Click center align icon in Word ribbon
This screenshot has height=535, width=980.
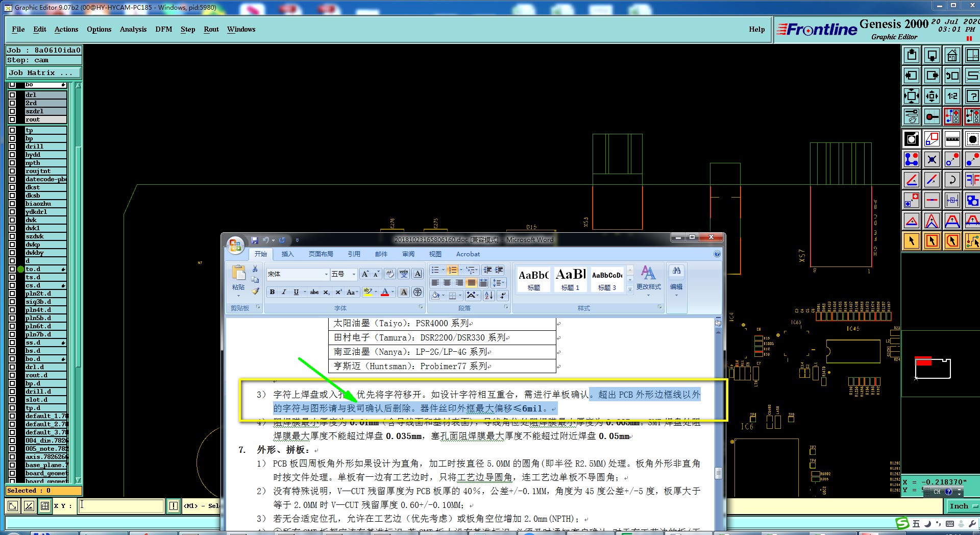click(x=447, y=282)
